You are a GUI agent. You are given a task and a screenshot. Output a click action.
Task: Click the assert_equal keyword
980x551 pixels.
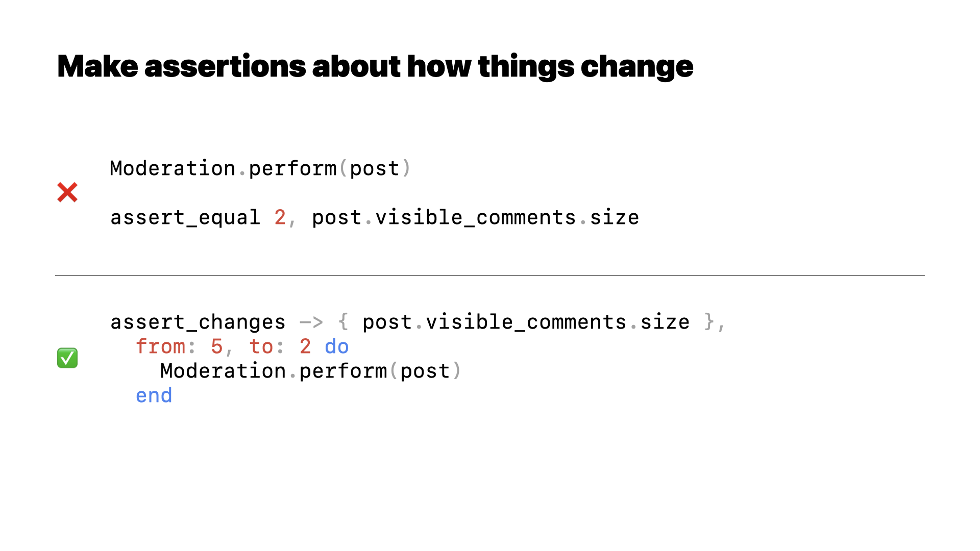coord(185,218)
